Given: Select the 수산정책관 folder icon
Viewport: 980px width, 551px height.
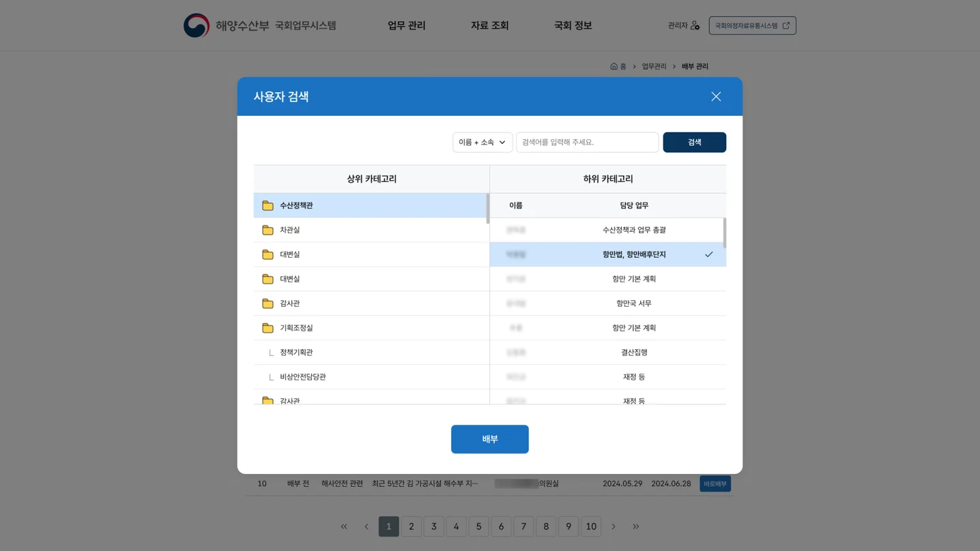Looking at the screenshot, I should (x=268, y=205).
